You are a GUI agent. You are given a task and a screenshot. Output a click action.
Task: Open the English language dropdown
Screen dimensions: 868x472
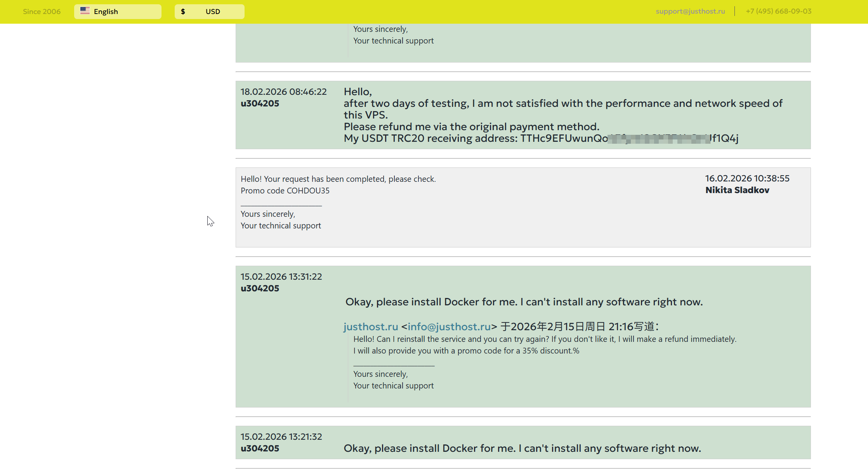point(118,12)
